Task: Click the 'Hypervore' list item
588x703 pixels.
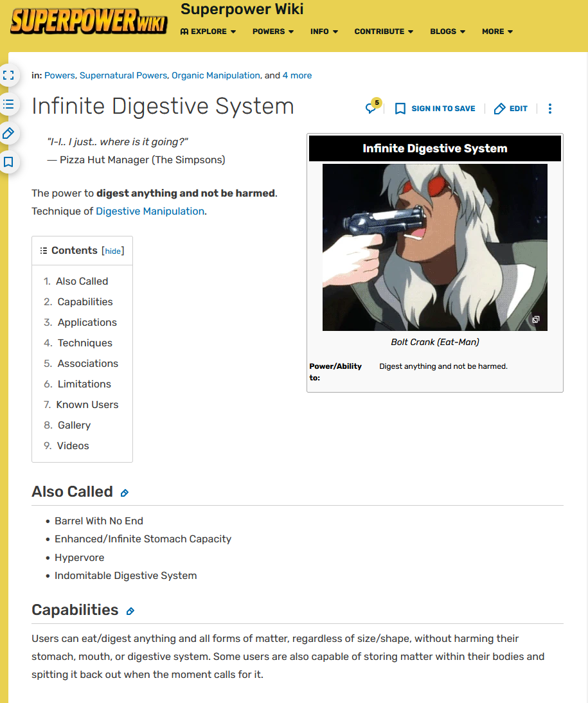Action: [80, 558]
